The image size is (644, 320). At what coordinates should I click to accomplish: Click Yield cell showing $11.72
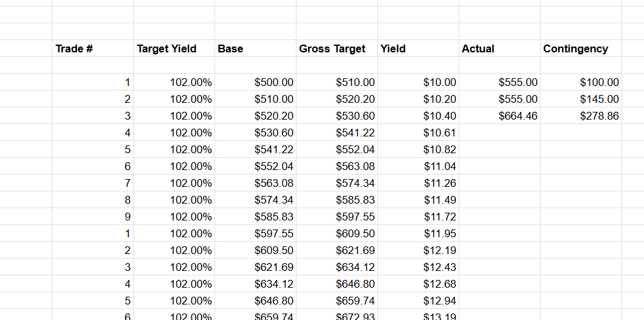(x=418, y=217)
